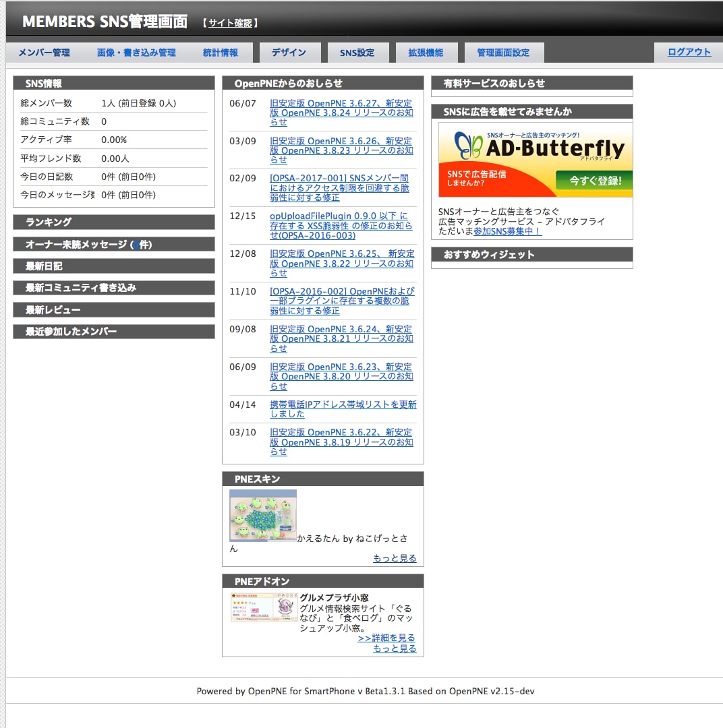Open the 参加SNS募集中! link
723x728 pixels.
[x=507, y=231]
